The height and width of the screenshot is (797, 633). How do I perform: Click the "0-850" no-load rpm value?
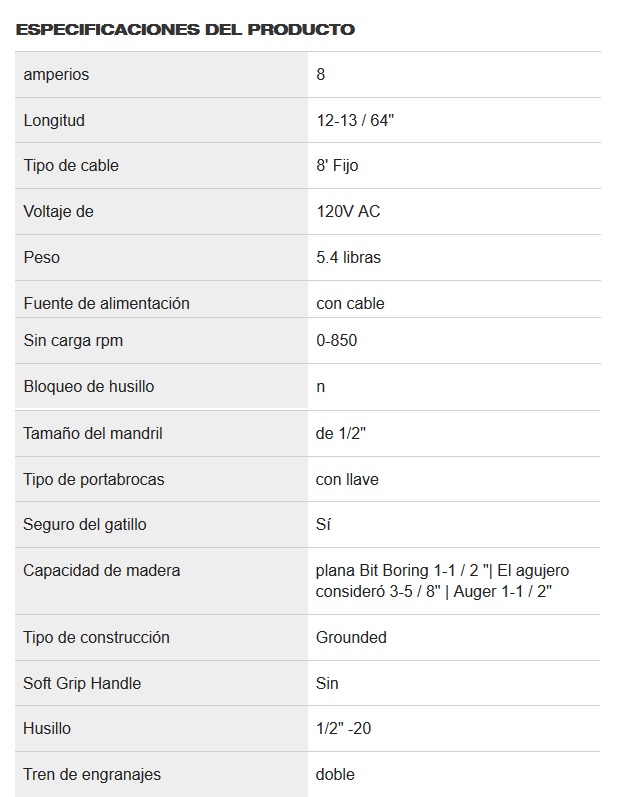(x=336, y=340)
